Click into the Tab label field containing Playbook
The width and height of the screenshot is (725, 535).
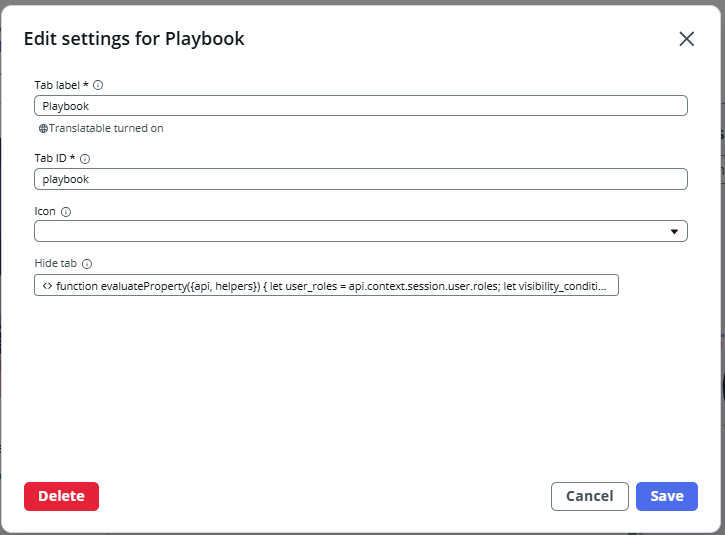coord(360,106)
